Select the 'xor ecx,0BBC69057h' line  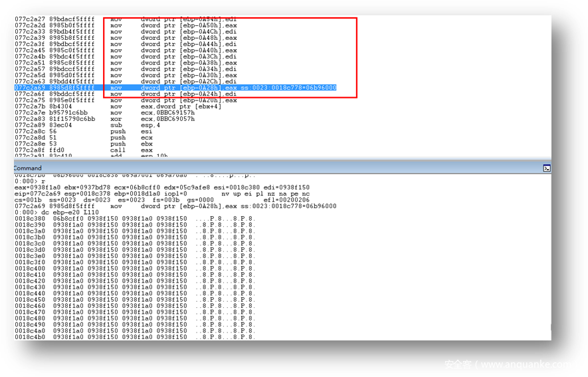pos(153,119)
